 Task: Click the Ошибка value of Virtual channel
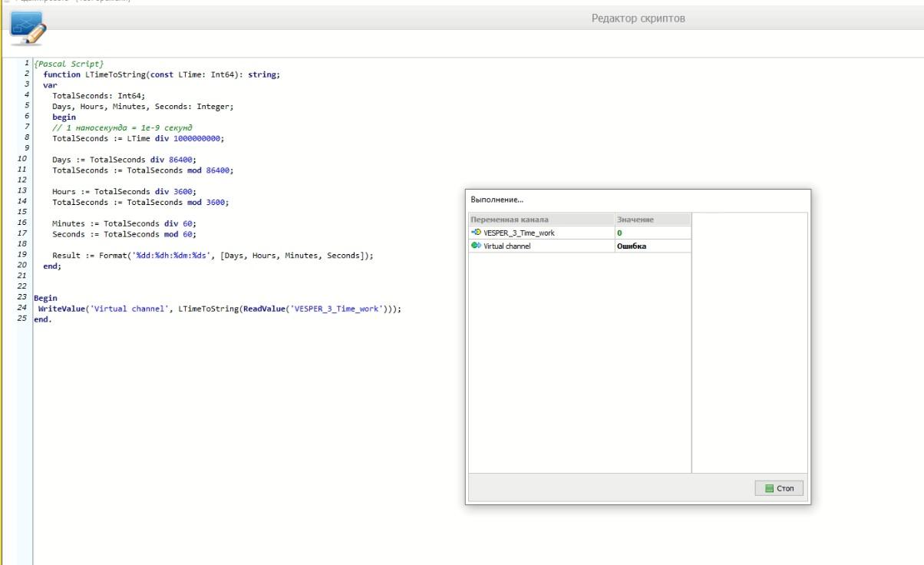(632, 246)
